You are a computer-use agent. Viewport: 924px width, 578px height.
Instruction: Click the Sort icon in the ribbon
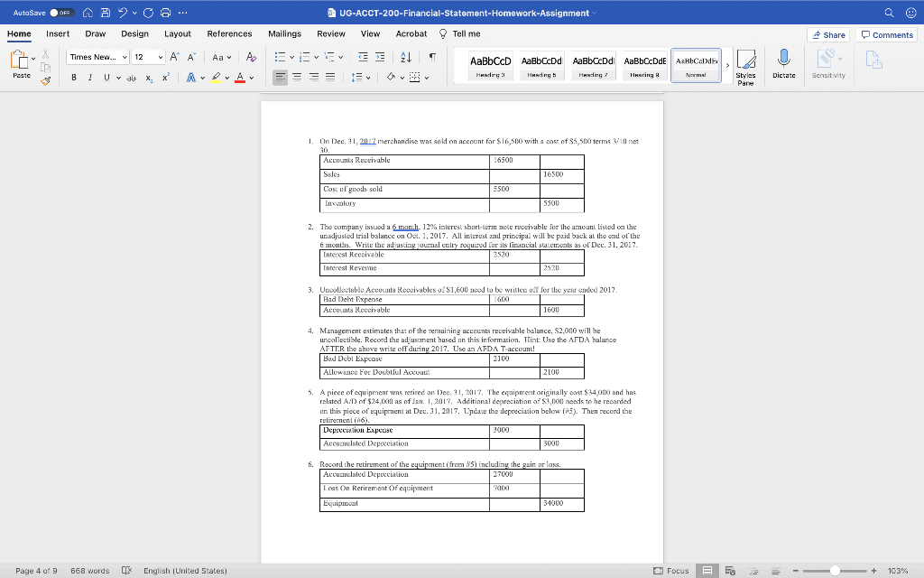pyautogui.click(x=406, y=58)
